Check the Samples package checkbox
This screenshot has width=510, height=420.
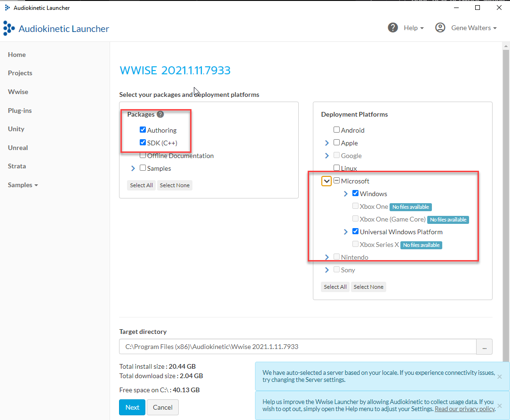pyautogui.click(x=143, y=168)
